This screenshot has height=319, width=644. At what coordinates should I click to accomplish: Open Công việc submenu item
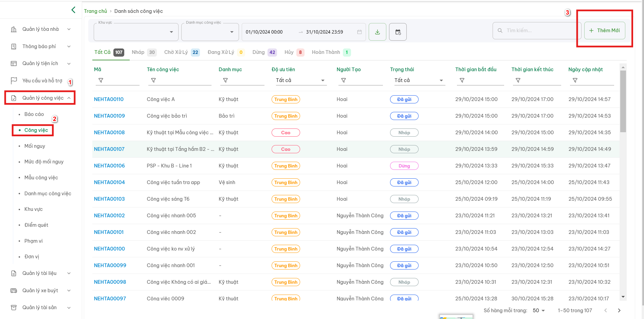(36, 130)
